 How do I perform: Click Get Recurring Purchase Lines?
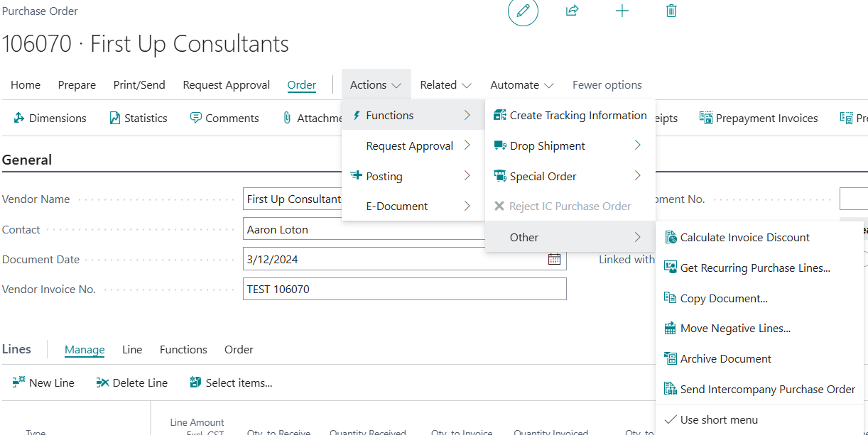click(759, 268)
